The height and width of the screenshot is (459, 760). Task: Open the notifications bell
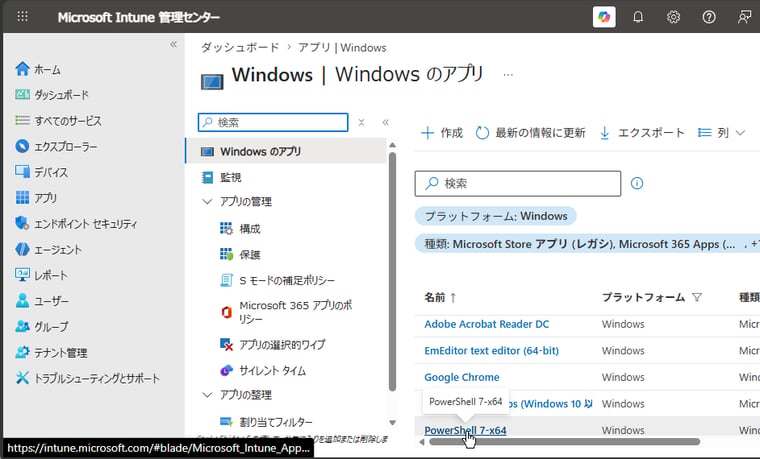click(x=638, y=17)
